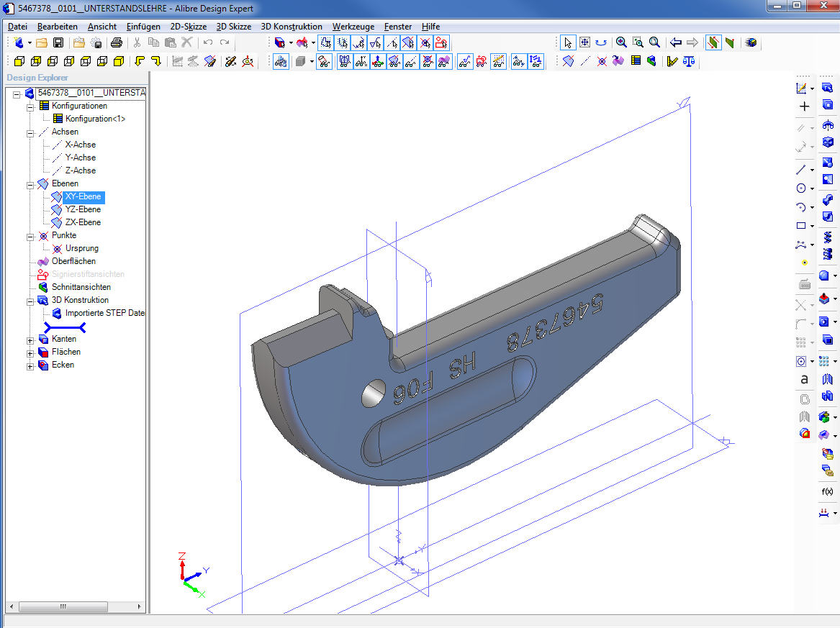Image resolution: width=840 pixels, height=628 pixels.
Task: Select the X-Achse item
Action: 81,145
